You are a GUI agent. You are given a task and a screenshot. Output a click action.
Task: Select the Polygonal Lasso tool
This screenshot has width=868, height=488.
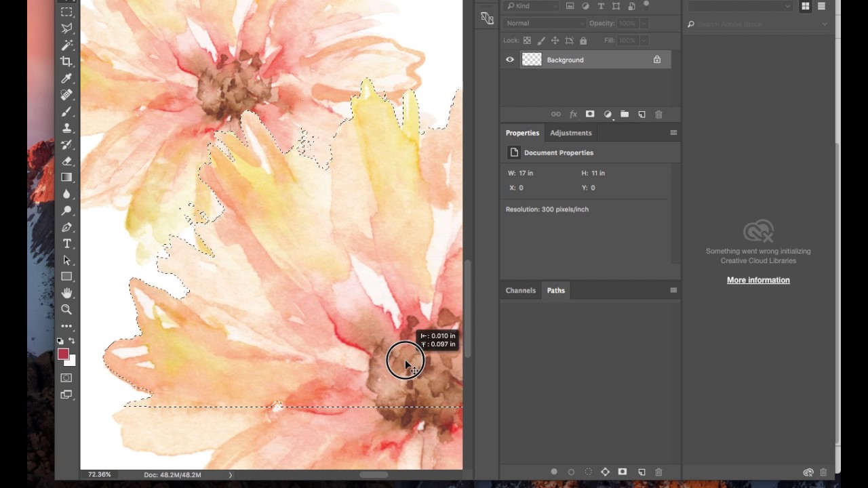(66, 28)
